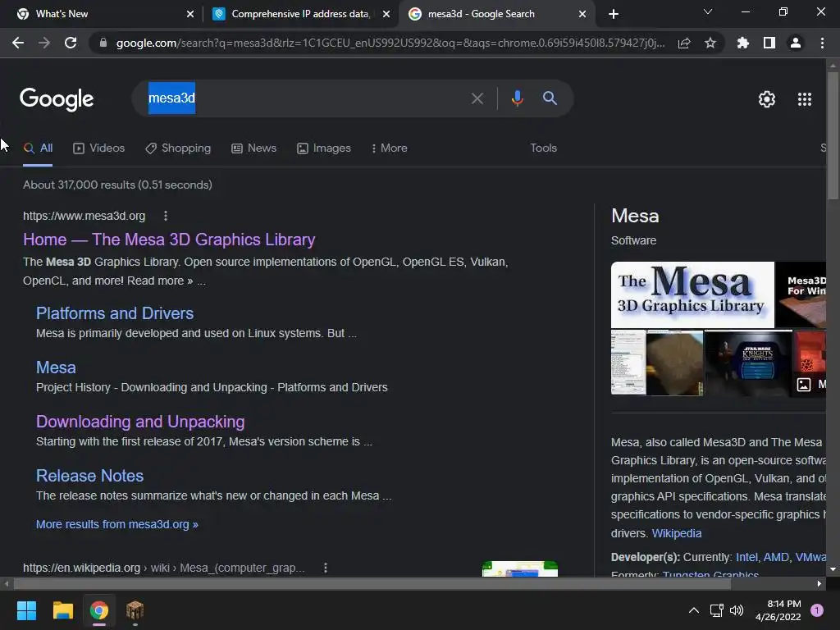Open the search Tools options

[543, 148]
